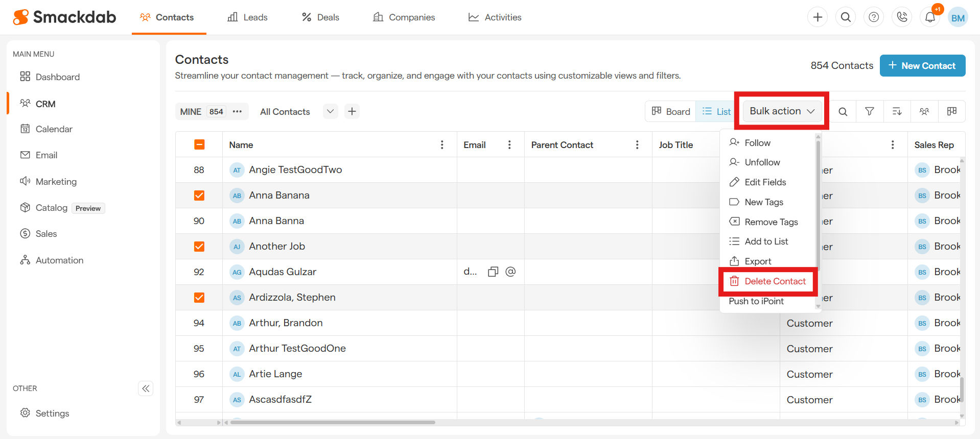Uncheck the Another Job row checkbox
980x439 pixels.
click(x=199, y=247)
